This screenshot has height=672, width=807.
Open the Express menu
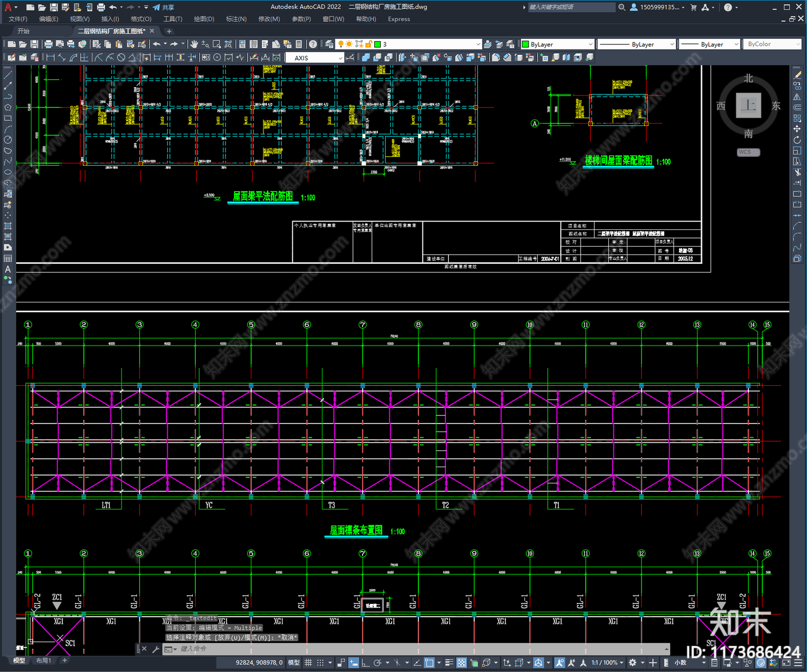tap(399, 19)
